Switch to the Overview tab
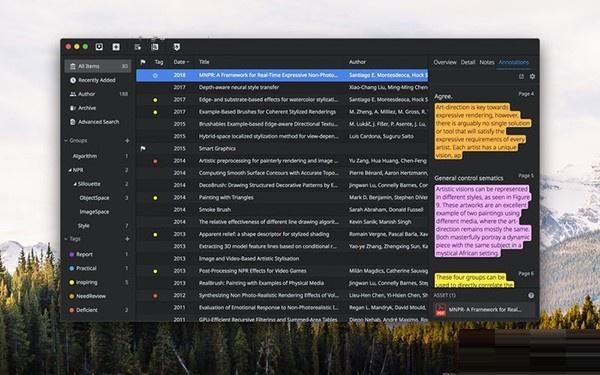Viewport: 600px width, 375px height. pos(445,62)
